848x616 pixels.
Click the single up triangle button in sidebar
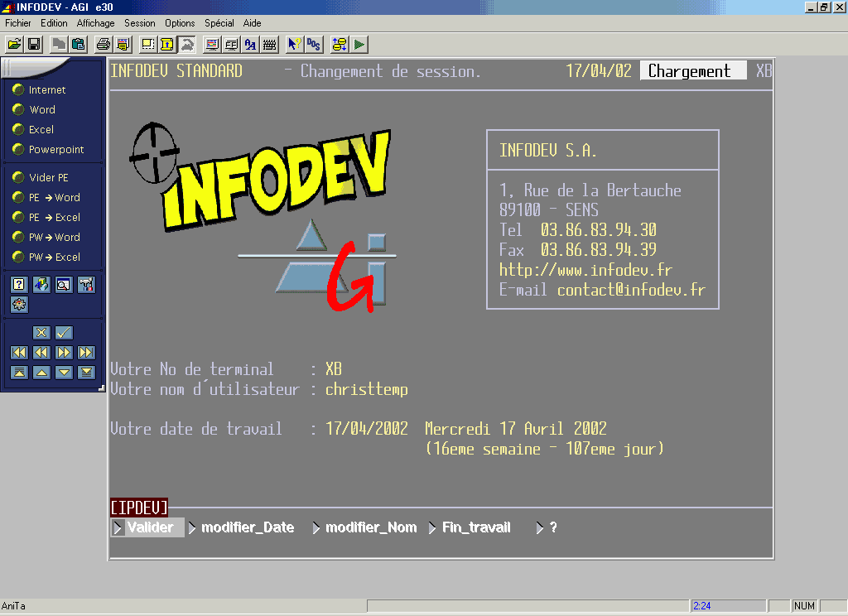[x=41, y=372]
